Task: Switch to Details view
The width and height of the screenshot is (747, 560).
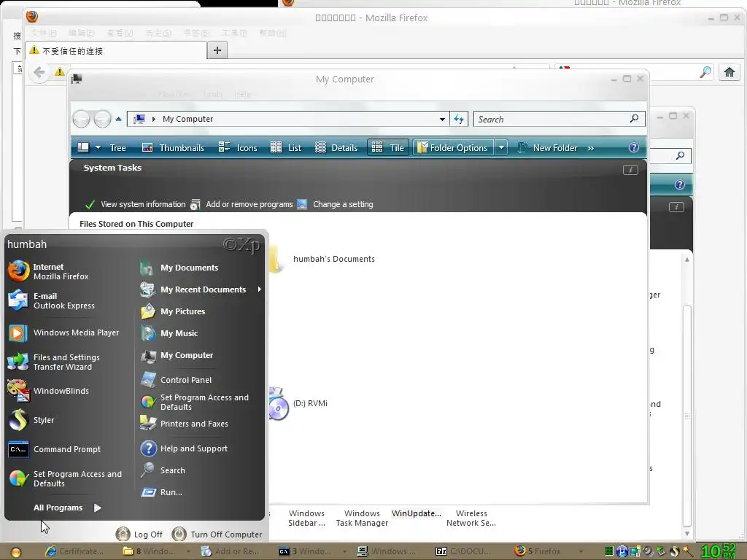Action: click(x=336, y=148)
